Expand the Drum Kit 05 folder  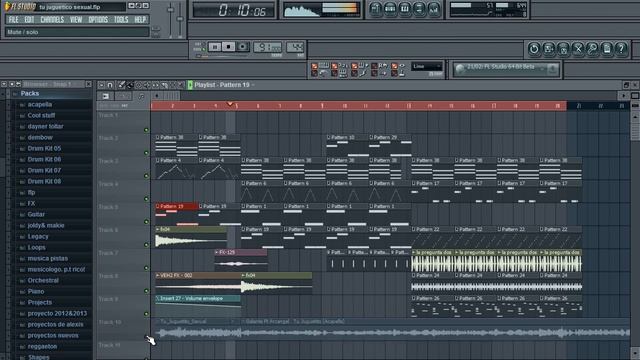(x=44, y=149)
